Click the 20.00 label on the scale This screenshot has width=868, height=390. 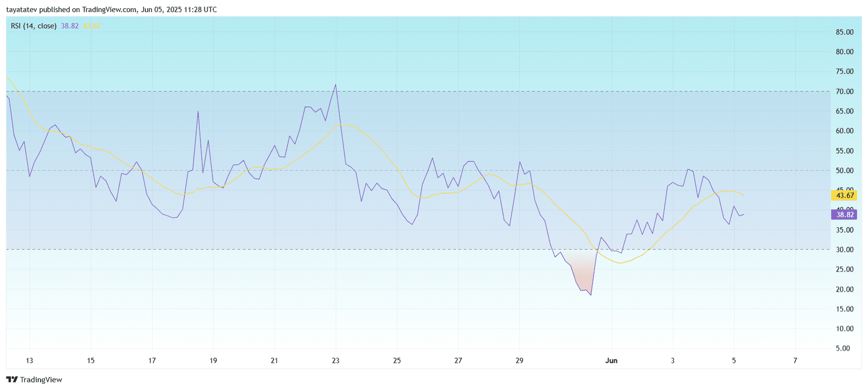click(845, 289)
